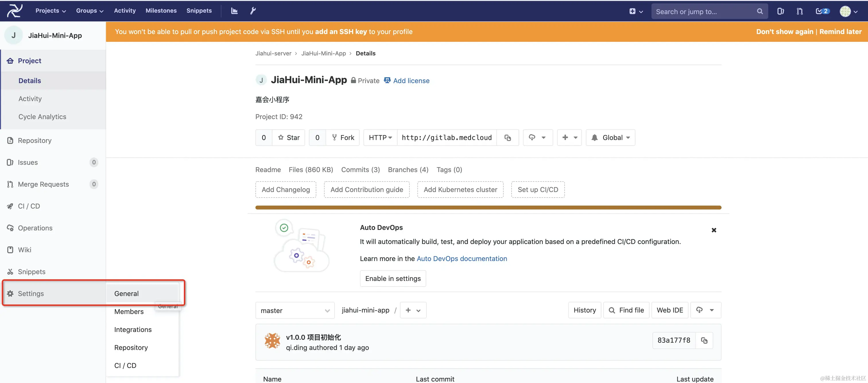Open the user avatar menu

(x=848, y=11)
